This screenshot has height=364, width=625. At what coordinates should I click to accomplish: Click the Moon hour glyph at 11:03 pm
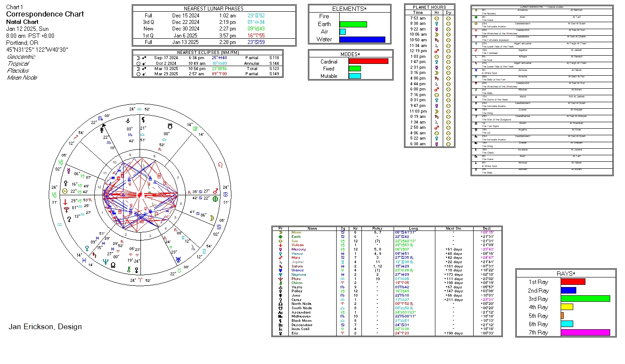(436, 111)
